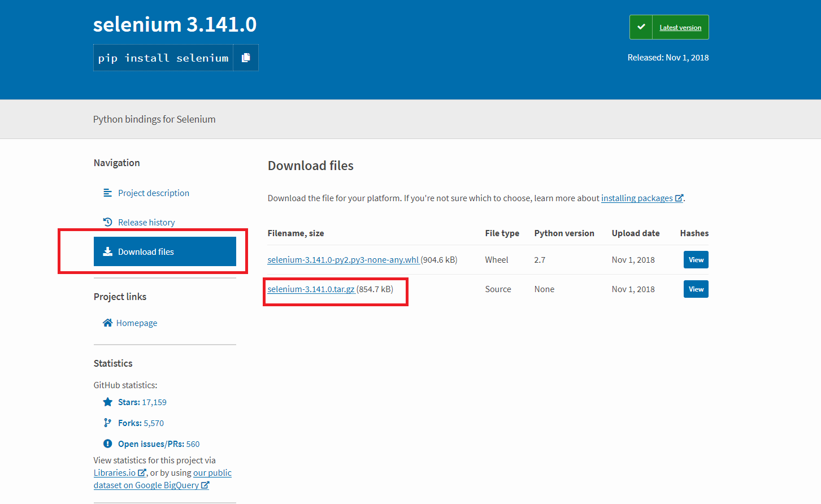Image resolution: width=821 pixels, height=504 pixels.
Task: Click the external link icon next to installing packages
Action: 679,198
